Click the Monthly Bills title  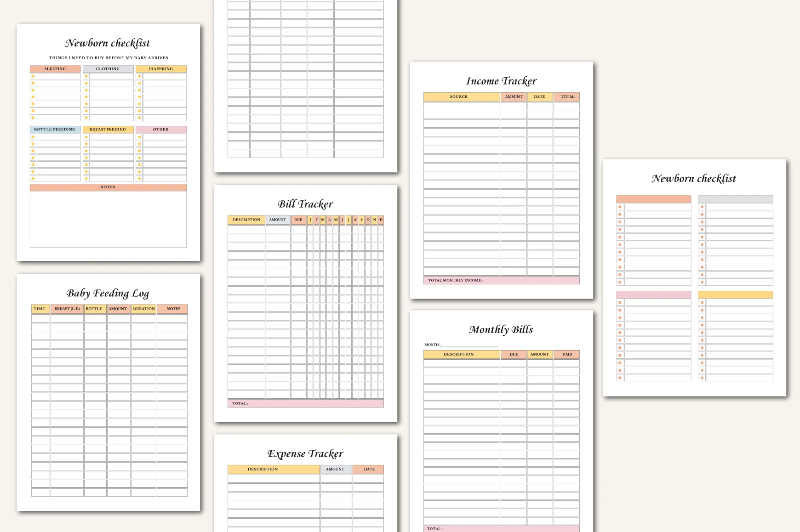501,329
